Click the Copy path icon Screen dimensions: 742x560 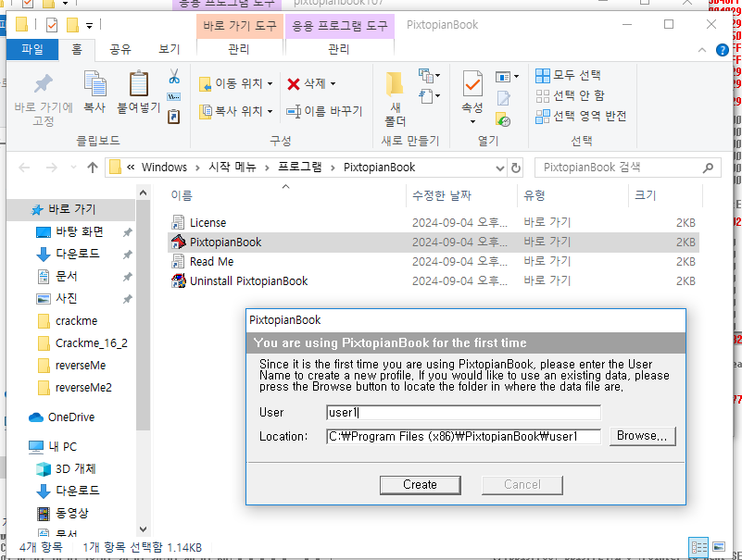[174, 97]
